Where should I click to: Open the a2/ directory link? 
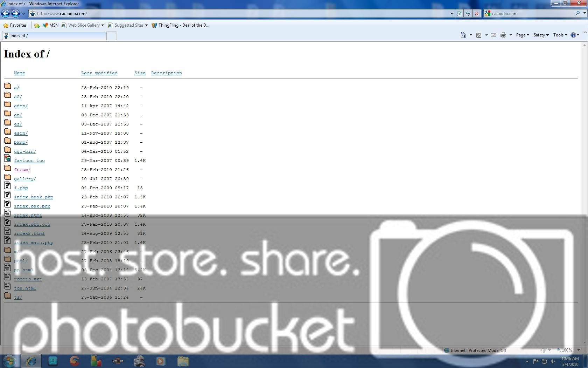pyautogui.click(x=18, y=97)
